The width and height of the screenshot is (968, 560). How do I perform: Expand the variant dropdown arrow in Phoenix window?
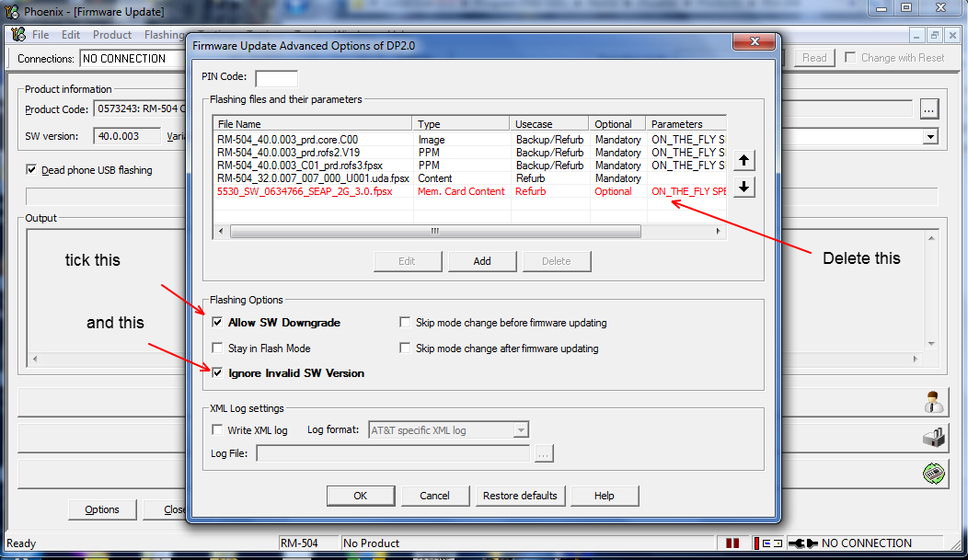click(x=930, y=136)
